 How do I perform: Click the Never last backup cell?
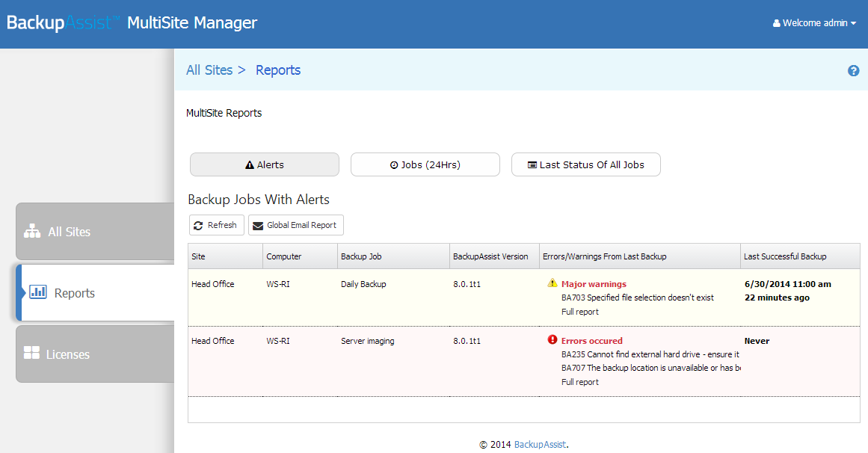757,341
